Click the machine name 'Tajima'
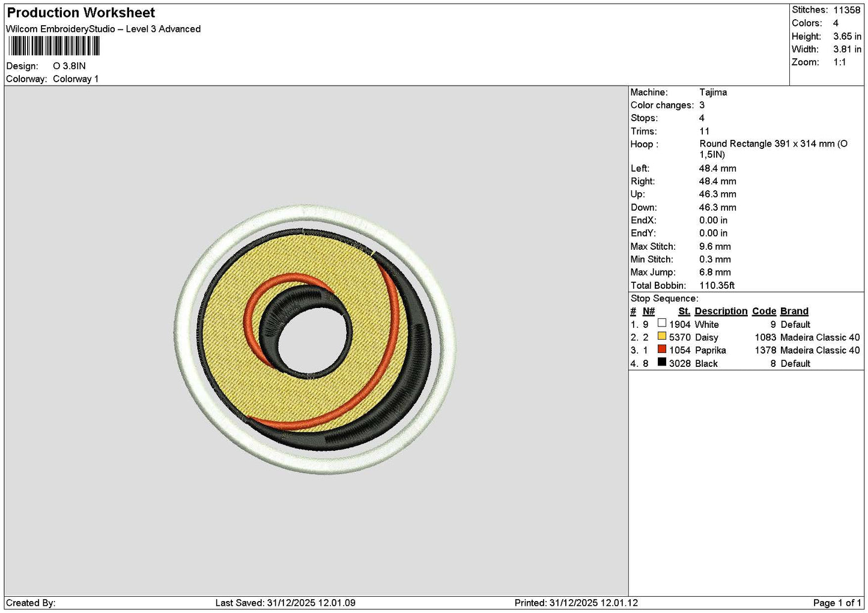 (x=713, y=92)
